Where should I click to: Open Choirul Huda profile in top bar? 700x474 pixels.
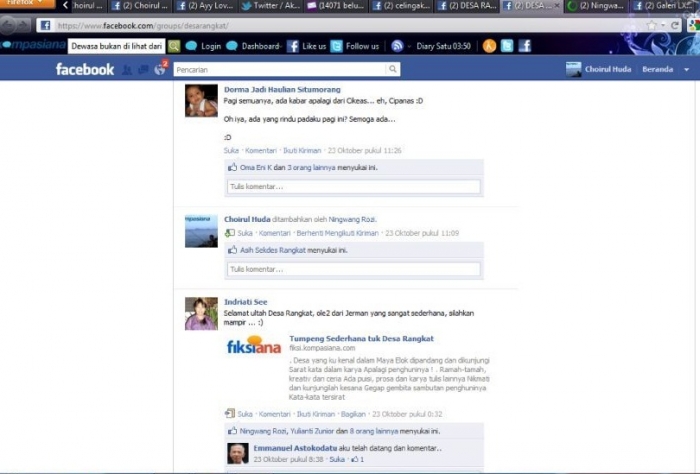click(608, 69)
